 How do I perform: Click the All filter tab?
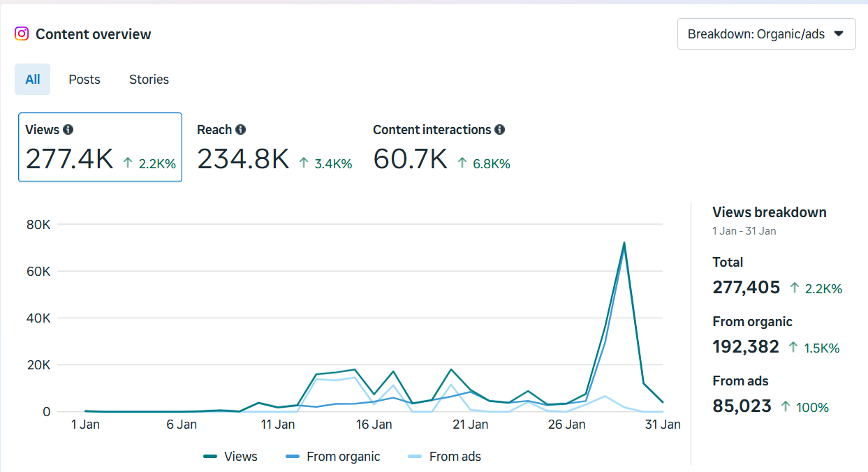point(32,79)
